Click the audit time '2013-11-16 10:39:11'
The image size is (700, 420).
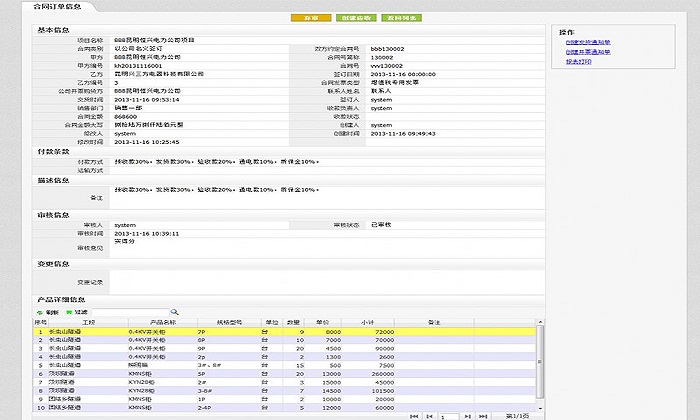click(146, 233)
